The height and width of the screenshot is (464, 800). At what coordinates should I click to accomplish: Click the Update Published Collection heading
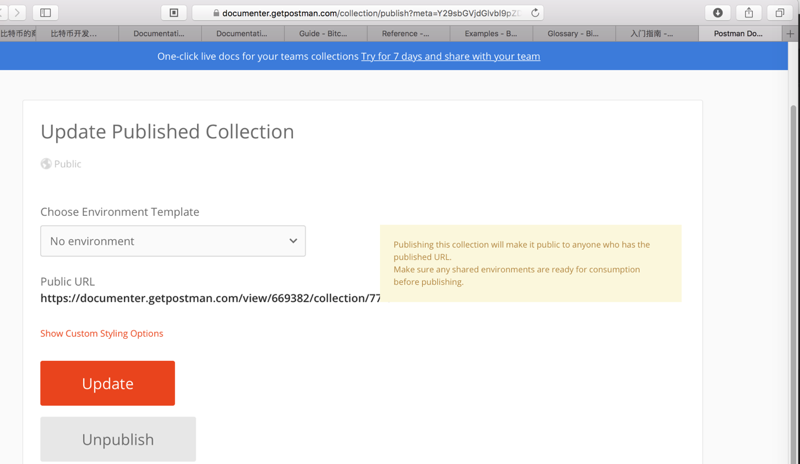click(x=167, y=132)
